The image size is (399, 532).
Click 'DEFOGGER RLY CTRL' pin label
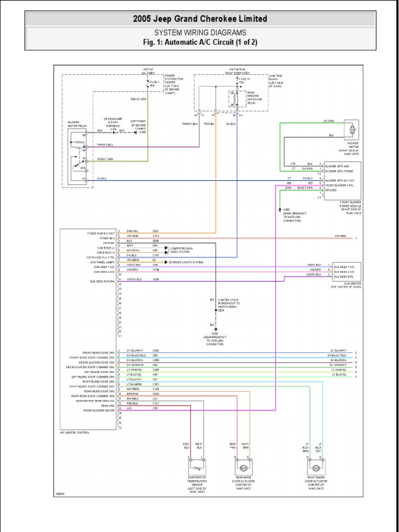101,258
